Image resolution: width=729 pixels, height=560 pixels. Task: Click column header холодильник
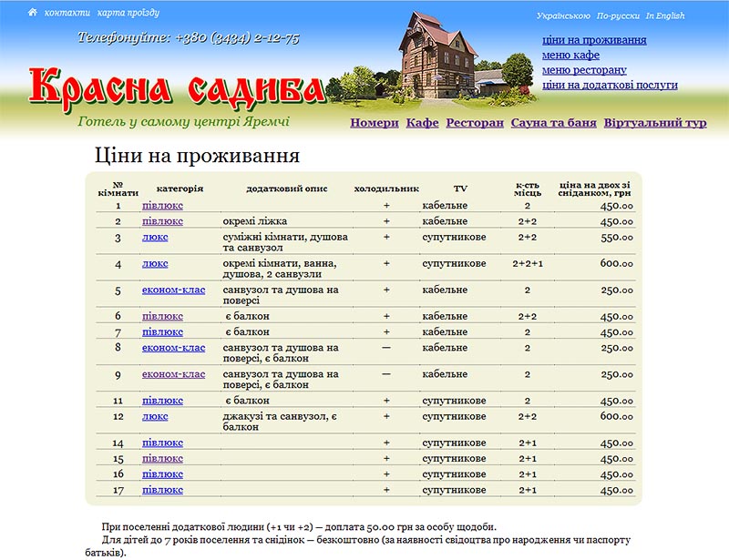click(x=386, y=188)
